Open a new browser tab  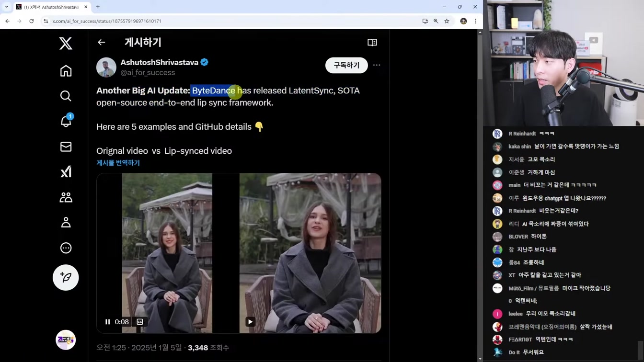[98, 7]
